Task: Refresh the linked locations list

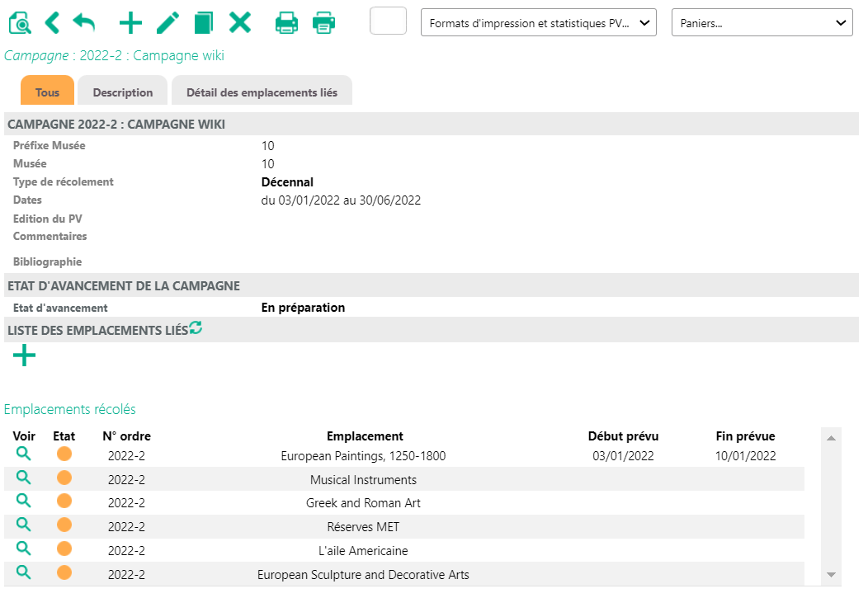Action: pyautogui.click(x=196, y=328)
